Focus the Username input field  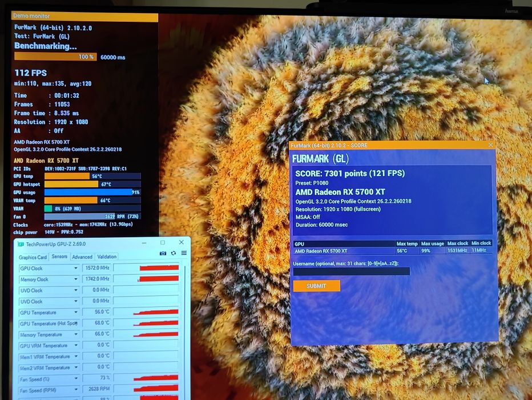tap(351, 271)
